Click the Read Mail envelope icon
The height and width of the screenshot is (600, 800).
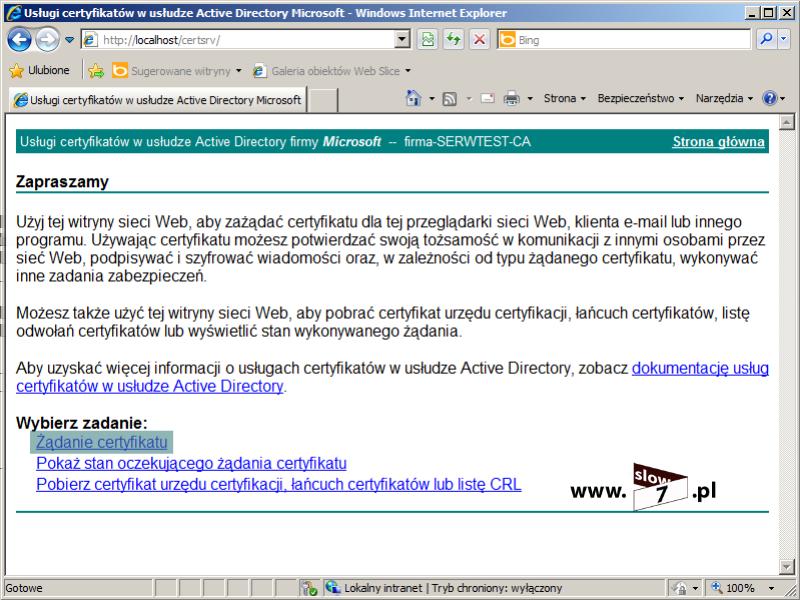coord(488,98)
